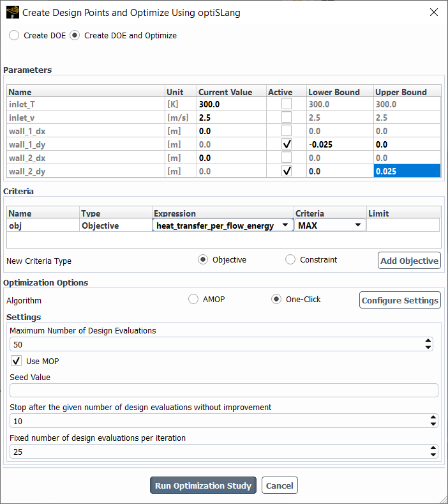Select the wall_1_dy parameter name

pyautogui.click(x=86, y=144)
